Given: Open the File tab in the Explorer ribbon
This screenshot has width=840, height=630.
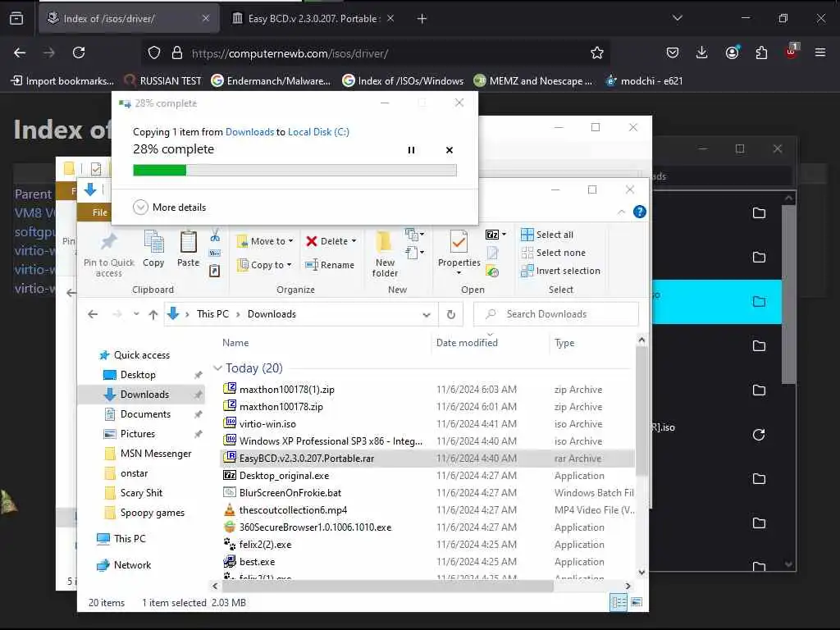Looking at the screenshot, I should click(99, 212).
